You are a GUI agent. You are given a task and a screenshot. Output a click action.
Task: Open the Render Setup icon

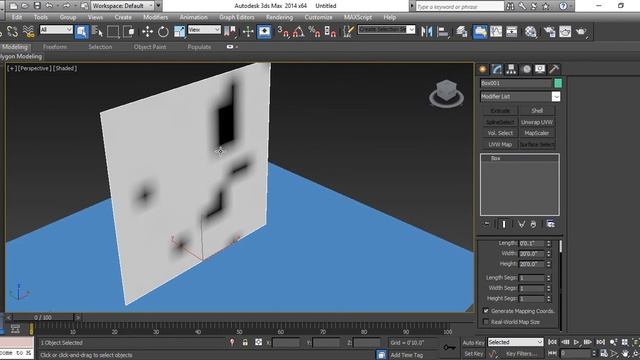point(549,32)
